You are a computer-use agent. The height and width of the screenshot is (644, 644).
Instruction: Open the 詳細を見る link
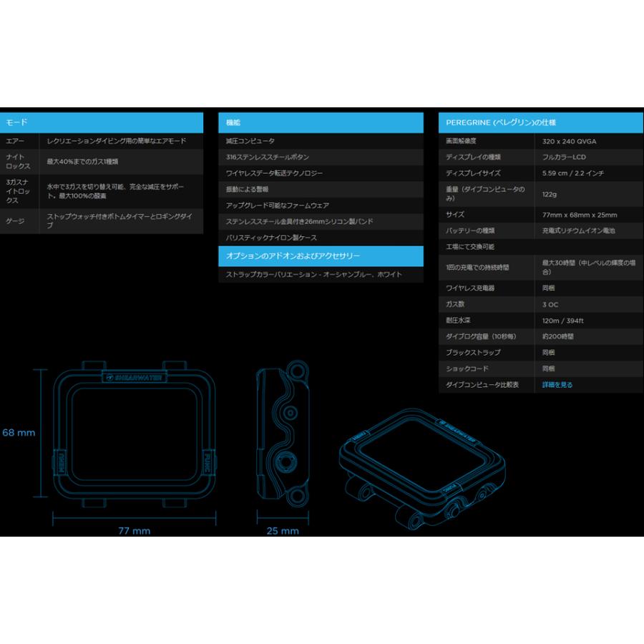(x=557, y=385)
